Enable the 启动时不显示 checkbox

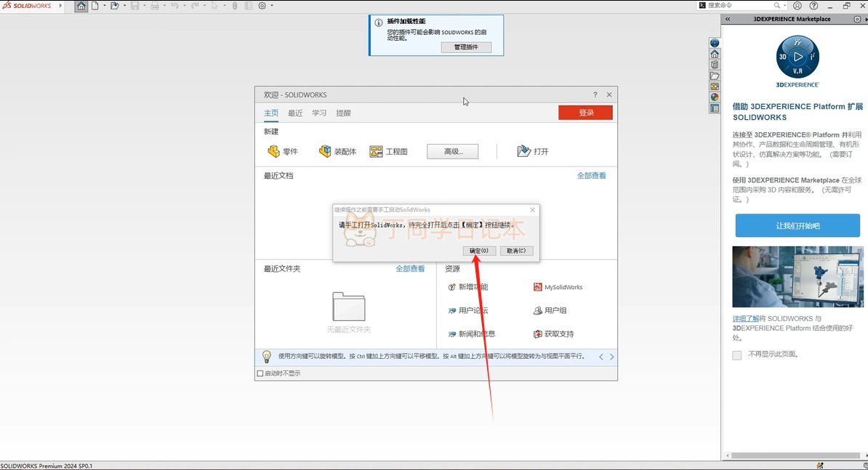[x=260, y=373]
